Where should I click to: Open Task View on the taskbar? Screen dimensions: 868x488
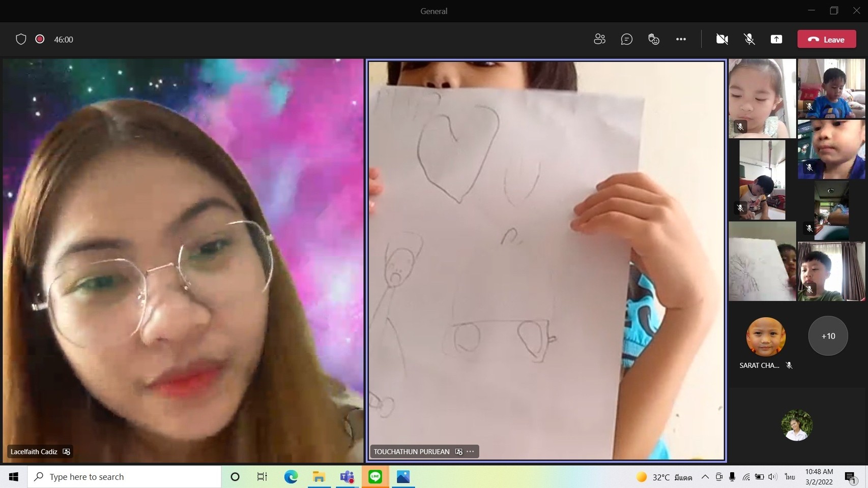coord(262,477)
